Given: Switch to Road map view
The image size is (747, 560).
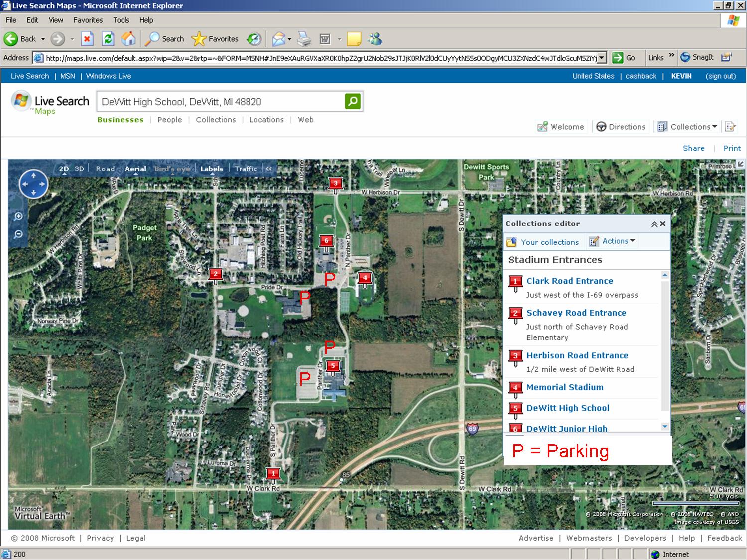Looking at the screenshot, I should coord(105,169).
